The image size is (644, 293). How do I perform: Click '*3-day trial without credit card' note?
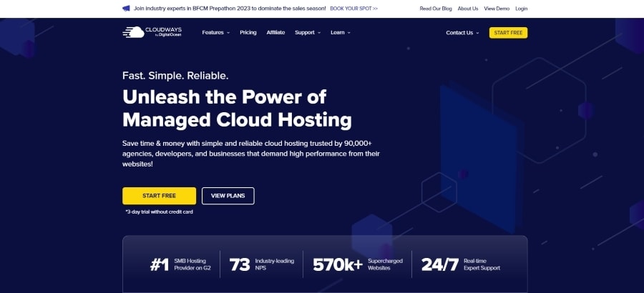pos(159,212)
